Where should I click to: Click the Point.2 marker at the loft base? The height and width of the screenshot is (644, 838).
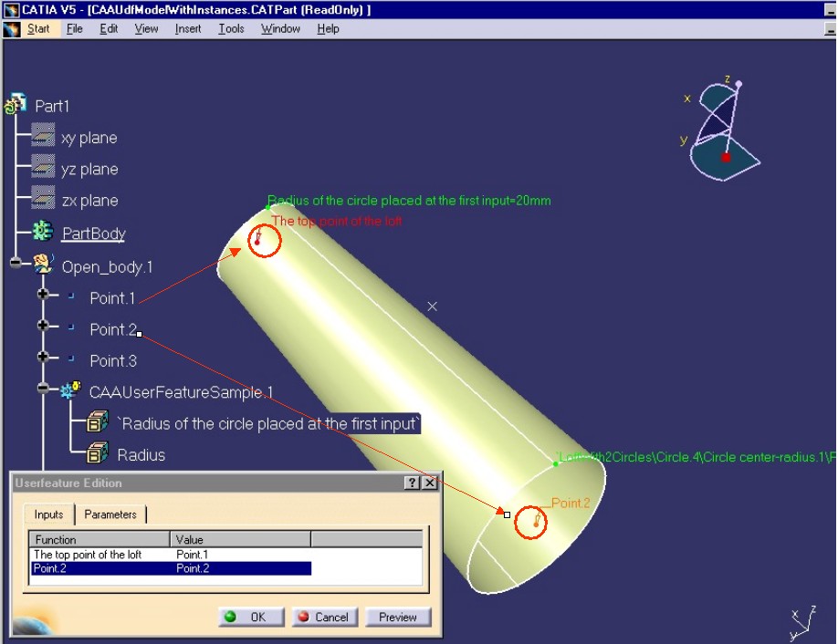click(536, 524)
